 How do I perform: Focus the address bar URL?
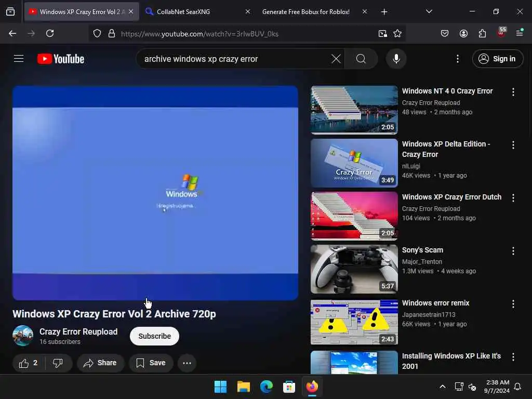199,34
